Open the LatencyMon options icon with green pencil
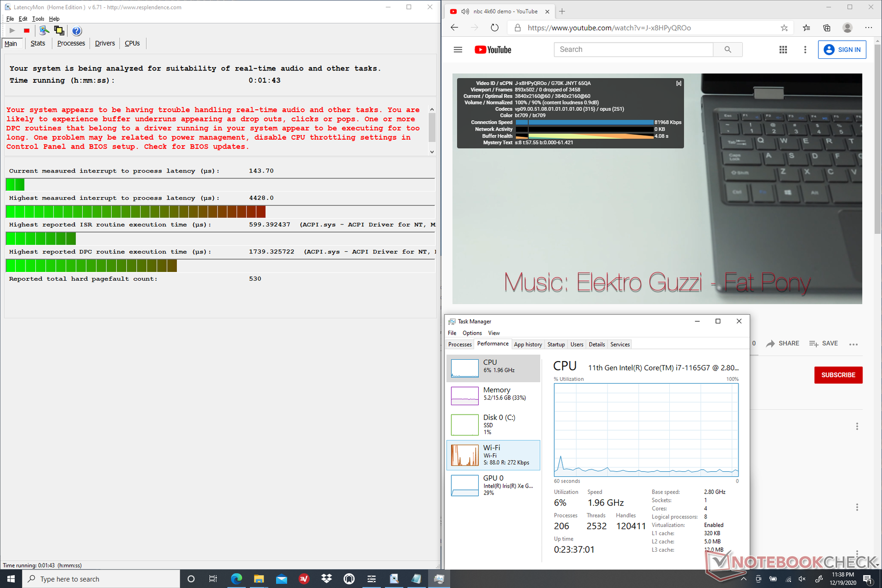Screen dimensions: 882x588 point(44,31)
